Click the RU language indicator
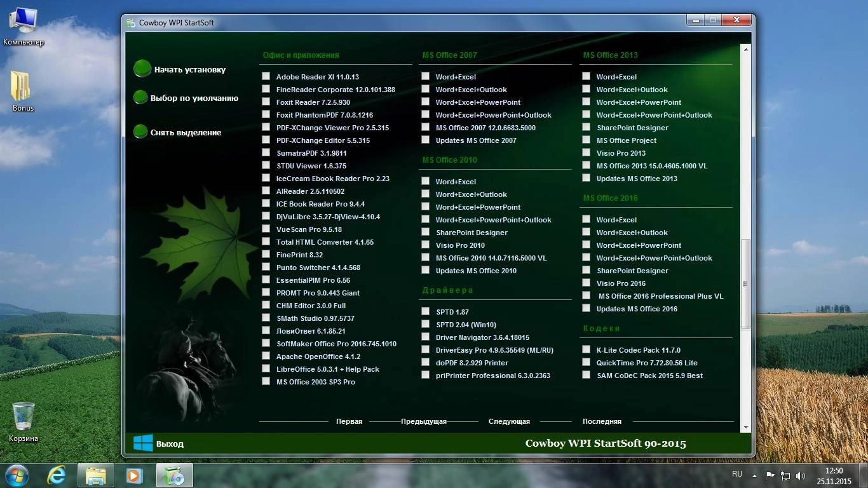 pyautogui.click(x=737, y=474)
